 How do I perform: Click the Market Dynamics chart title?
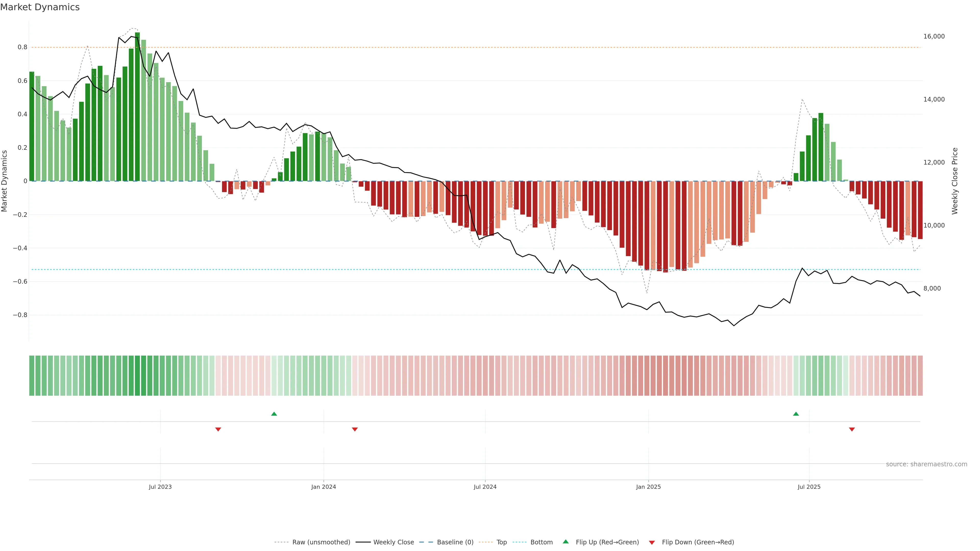point(40,7)
